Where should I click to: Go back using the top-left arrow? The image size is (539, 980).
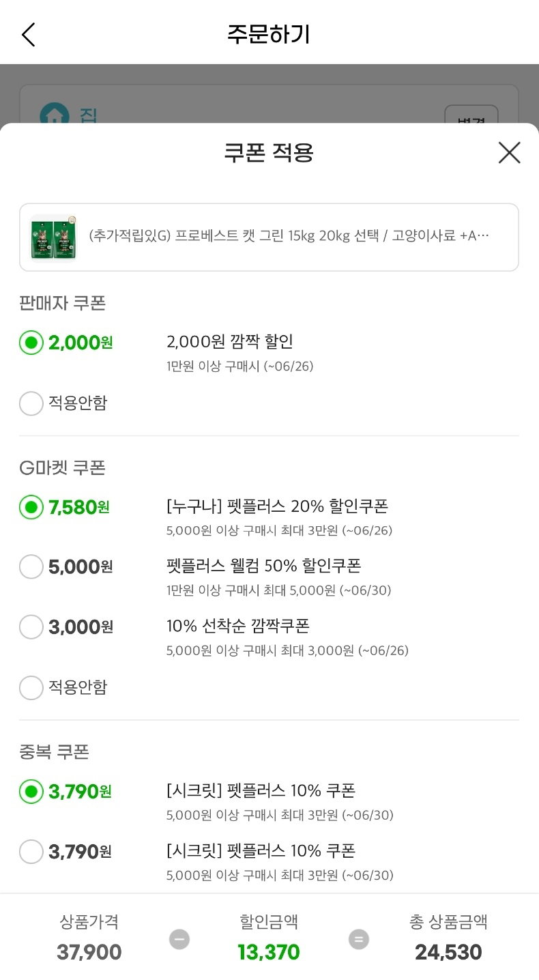(x=28, y=33)
